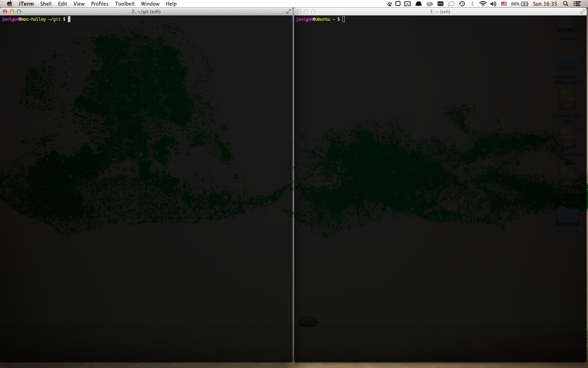Click the Growl paw menu bar icon
588x368 pixels.
[389, 4]
